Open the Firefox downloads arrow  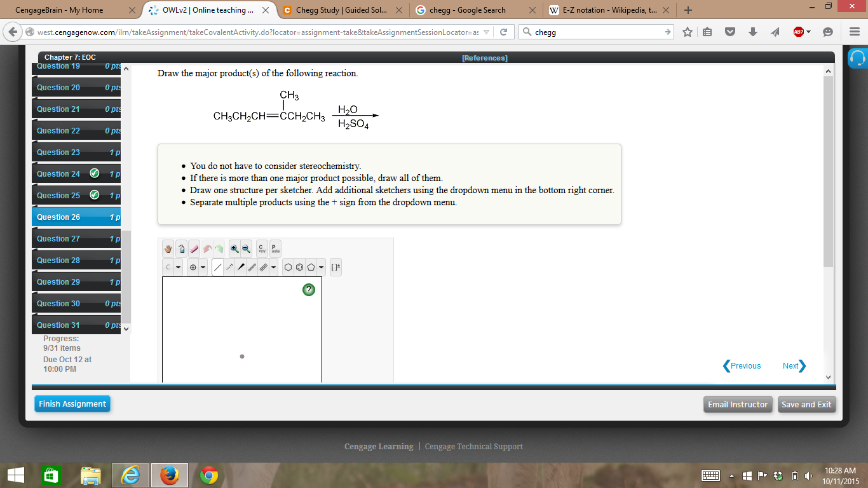point(752,32)
